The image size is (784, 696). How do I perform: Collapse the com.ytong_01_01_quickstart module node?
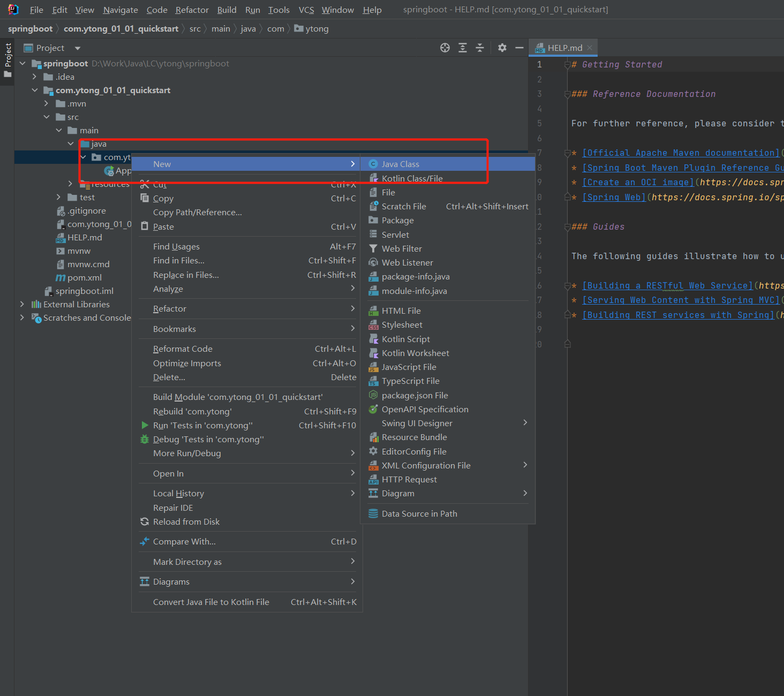coord(34,90)
